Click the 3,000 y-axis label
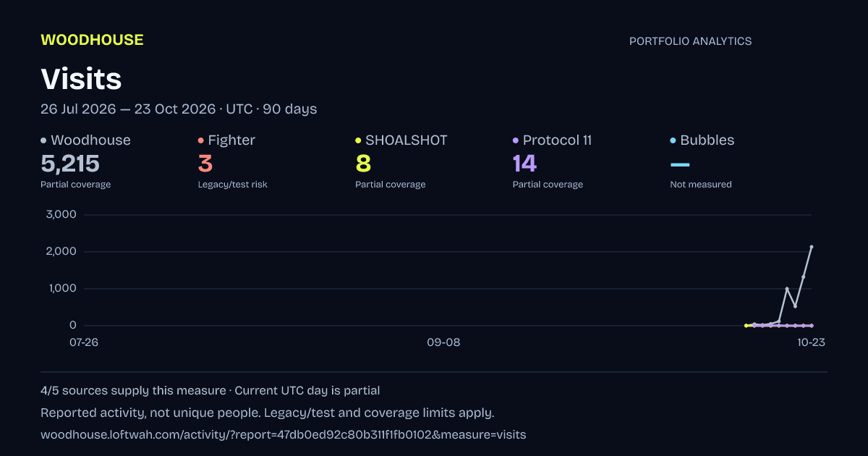 coord(61,214)
